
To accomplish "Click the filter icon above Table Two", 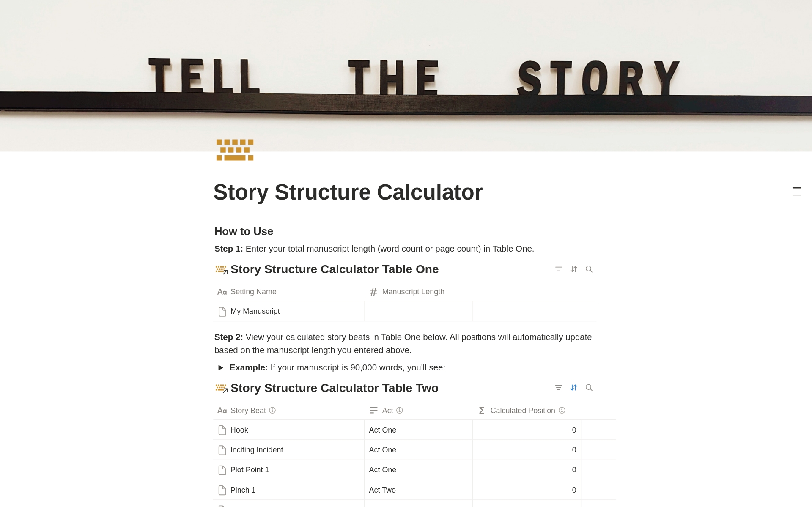I will [558, 388].
